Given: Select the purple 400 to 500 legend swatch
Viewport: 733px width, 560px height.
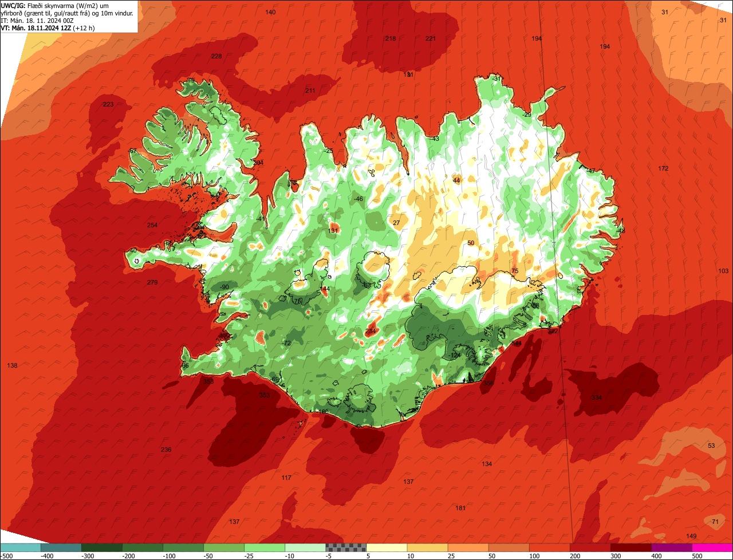Looking at the screenshot, I should [672, 547].
